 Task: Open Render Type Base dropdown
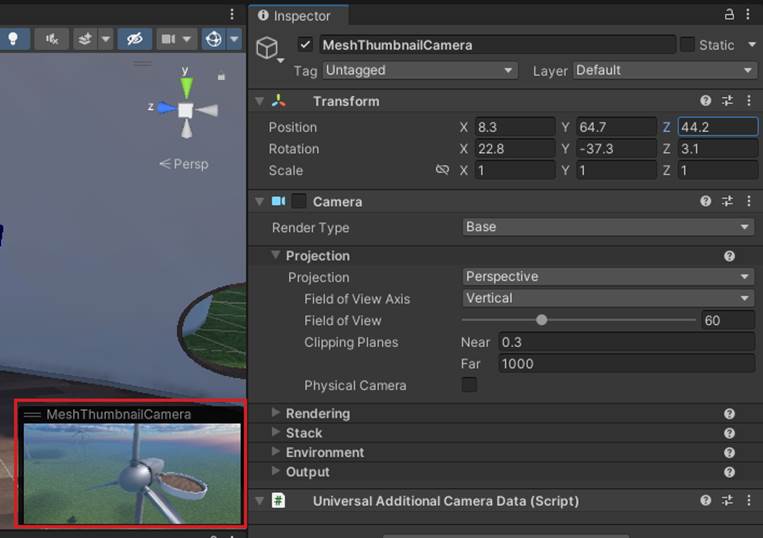click(x=607, y=227)
